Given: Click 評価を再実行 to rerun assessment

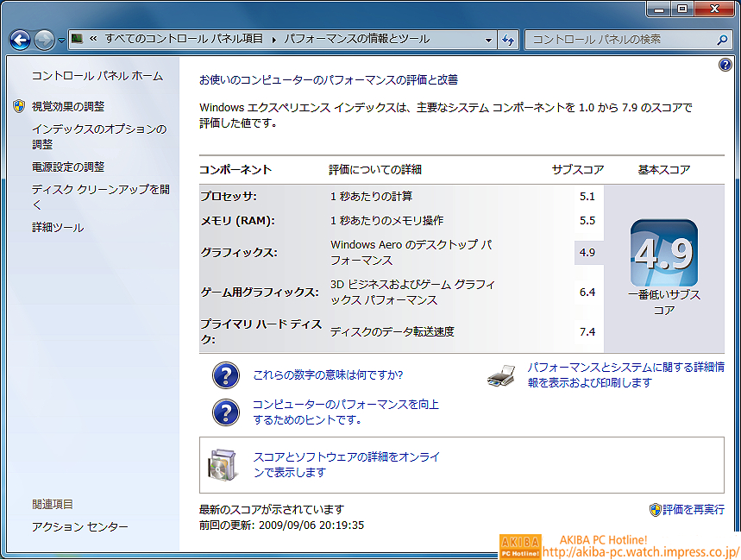Looking at the screenshot, I should point(693,509).
